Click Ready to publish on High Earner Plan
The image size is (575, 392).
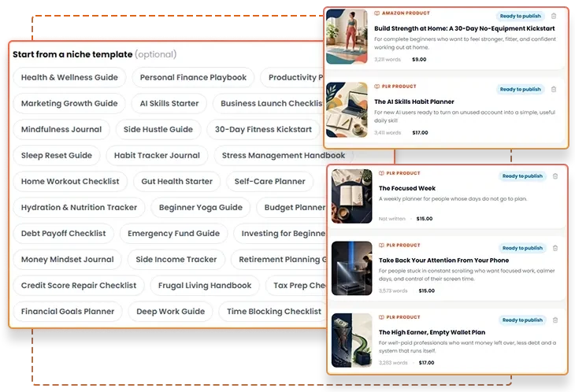click(522, 320)
